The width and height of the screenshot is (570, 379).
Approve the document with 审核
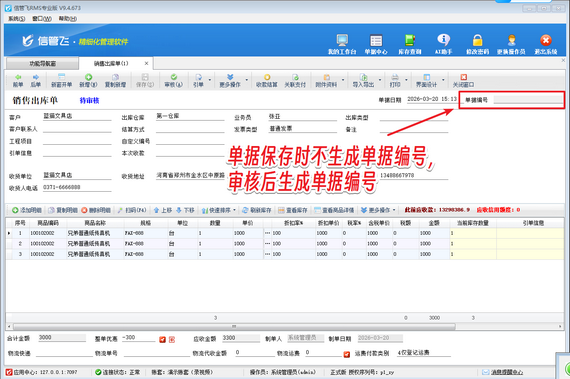[173, 81]
